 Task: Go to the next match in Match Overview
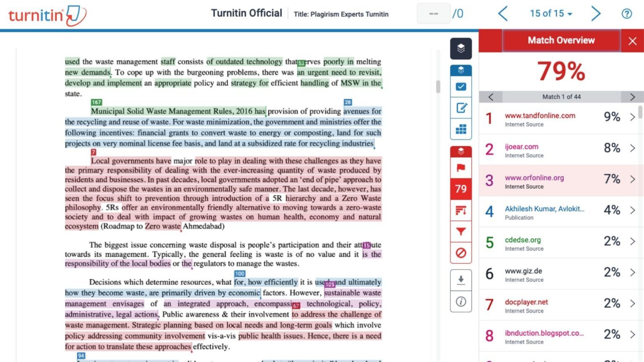pyautogui.click(x=632, y=97)
